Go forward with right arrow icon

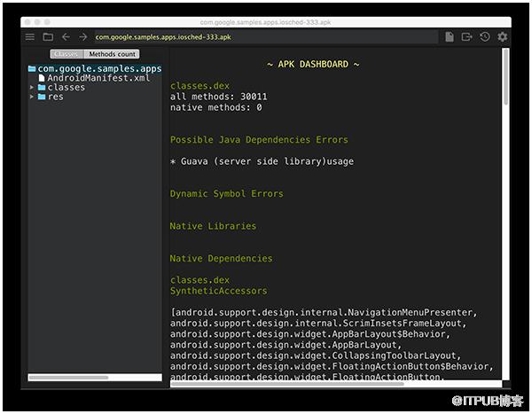(x=83, y=36)
